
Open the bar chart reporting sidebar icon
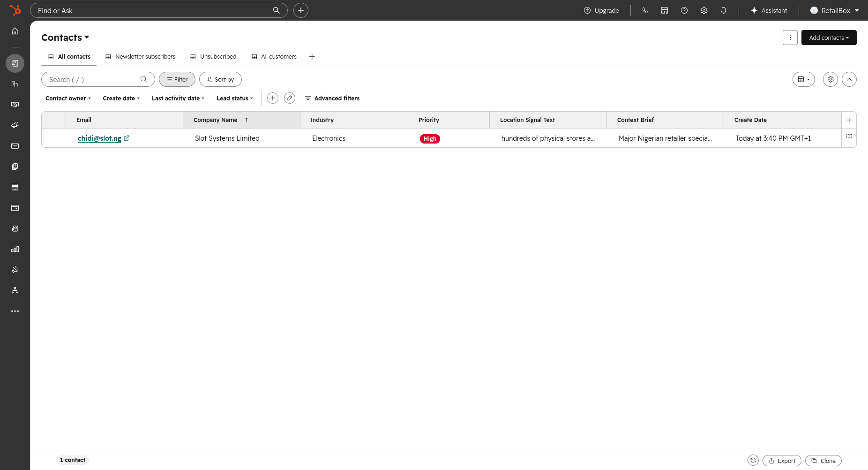(15, 249)
